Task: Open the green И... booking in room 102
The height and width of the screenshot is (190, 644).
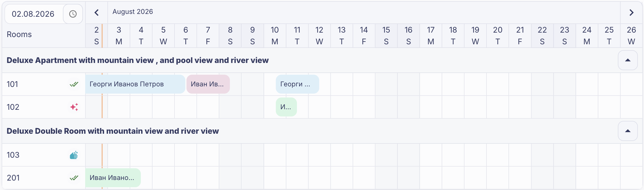Action: (x=286, y=107)
